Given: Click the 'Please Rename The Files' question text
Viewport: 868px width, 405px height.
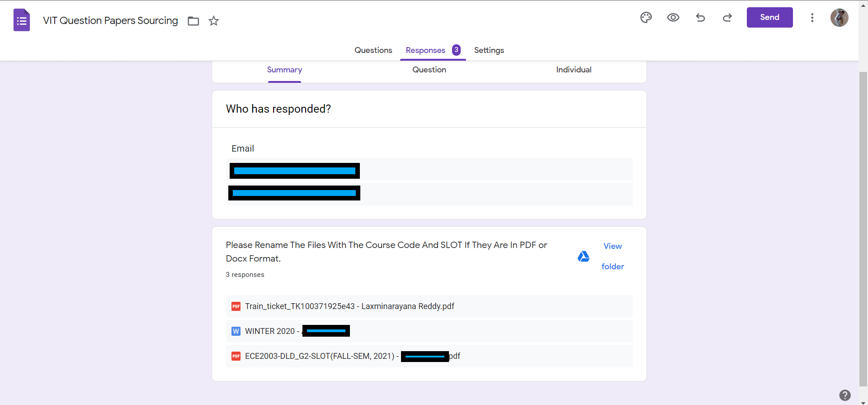Looking at the screenshot, I should 387,252.
